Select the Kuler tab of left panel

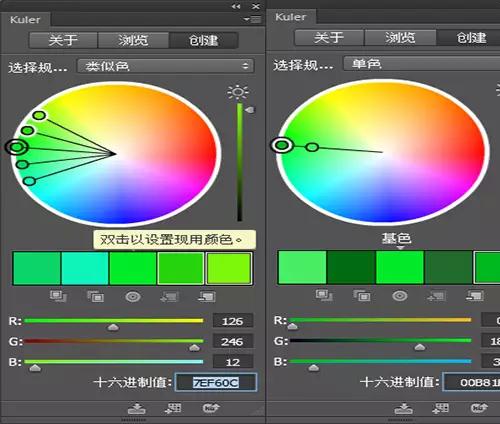[x=25, y=20]
